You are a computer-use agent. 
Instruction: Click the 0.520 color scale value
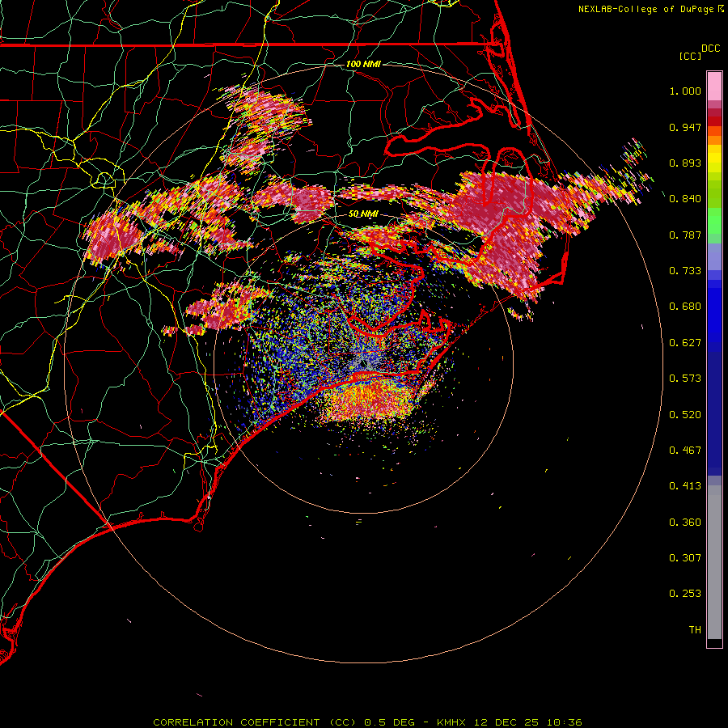coord(685,415)
